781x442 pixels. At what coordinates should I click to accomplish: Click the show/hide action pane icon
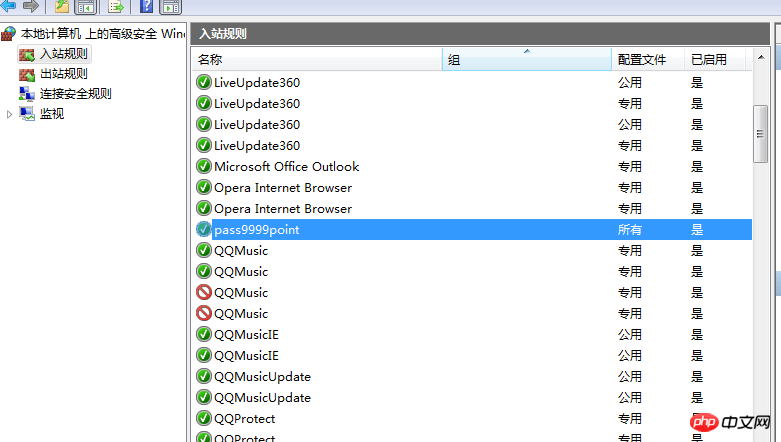point(170,6)
